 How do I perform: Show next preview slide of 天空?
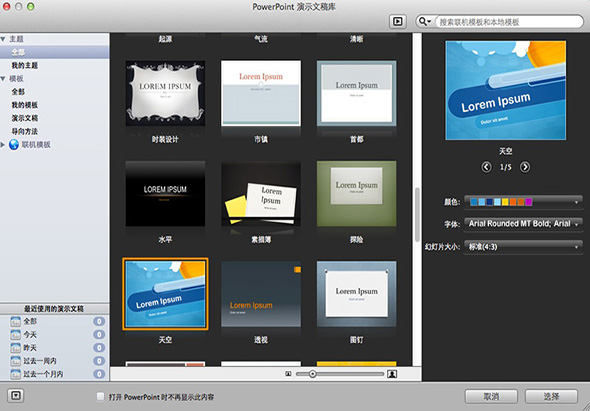[x=525, y=167]
